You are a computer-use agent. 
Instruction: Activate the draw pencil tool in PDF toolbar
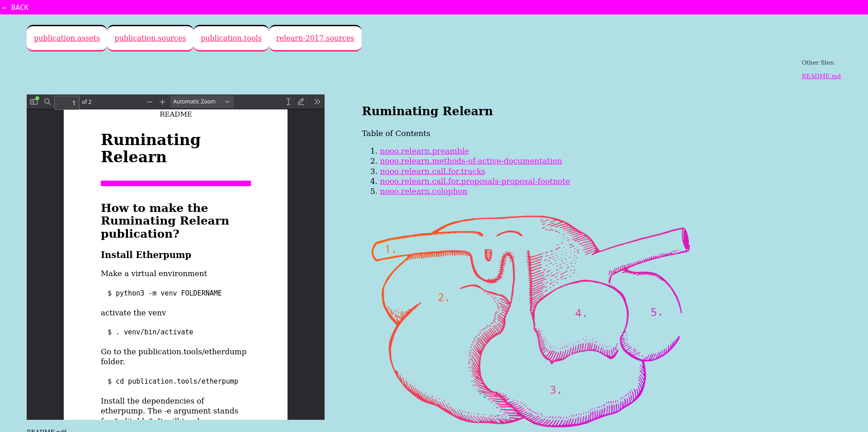[x=301, y=102]
